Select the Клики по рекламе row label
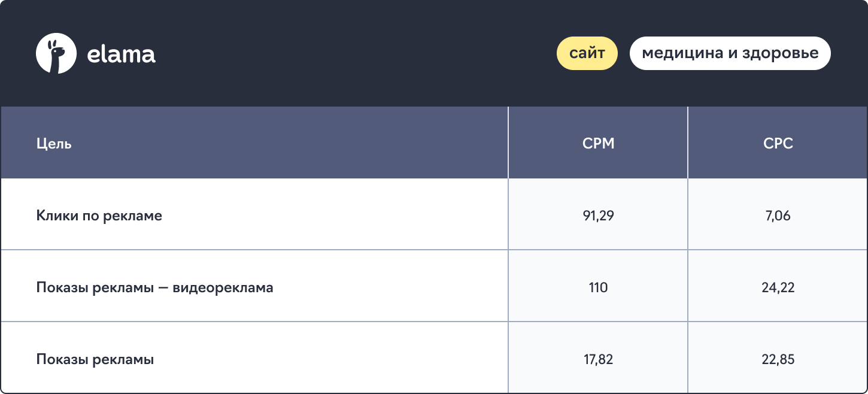868x394 pixels. (x=99, y=216)
